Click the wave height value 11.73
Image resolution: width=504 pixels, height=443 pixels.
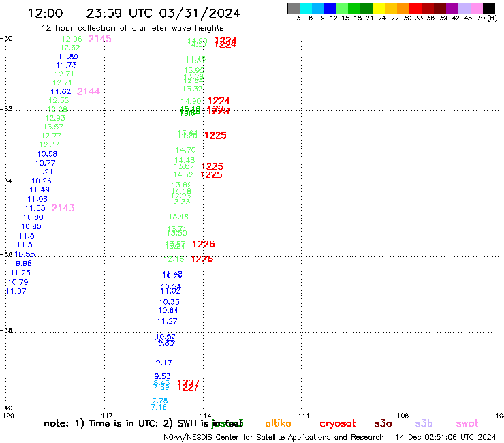(66, 65)
